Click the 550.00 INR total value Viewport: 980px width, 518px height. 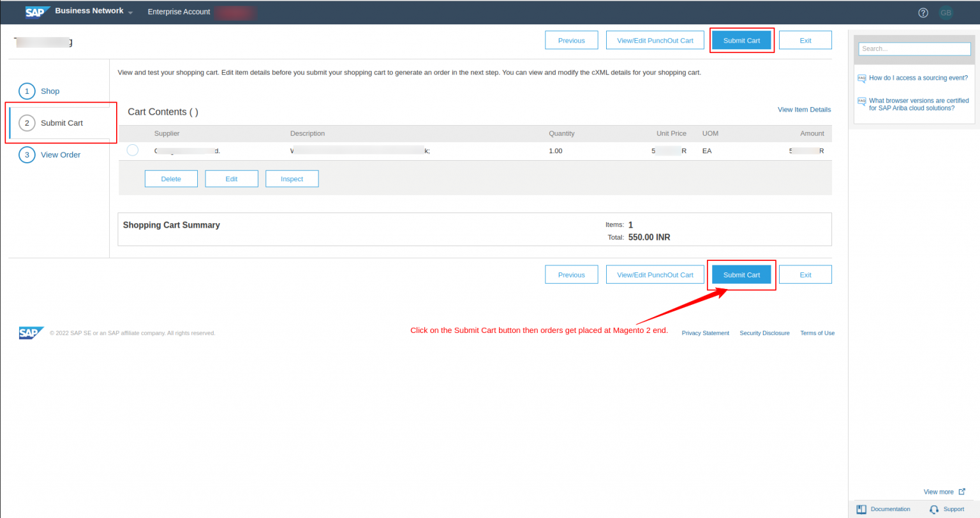click(x=649, y=237)
